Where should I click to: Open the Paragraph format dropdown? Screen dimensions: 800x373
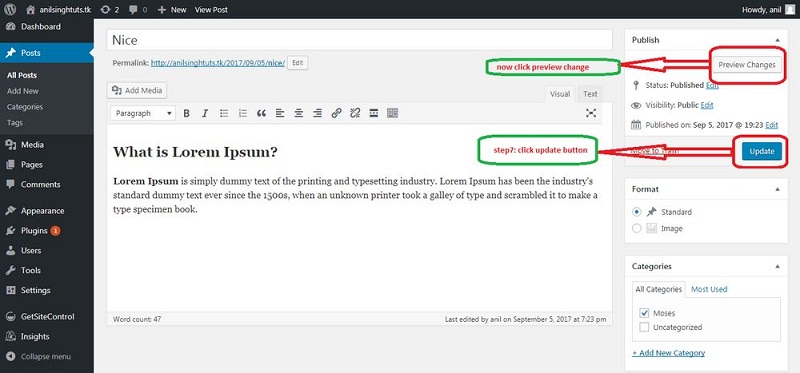point(143,113)
